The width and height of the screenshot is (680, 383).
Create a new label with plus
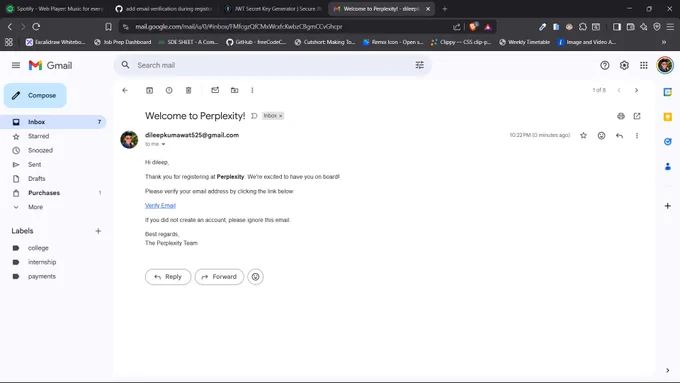(98, 231)
